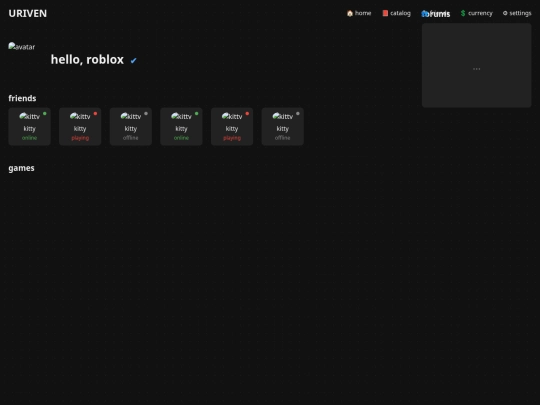
Task: Click the "games" section heading
Action: pos(21,168)
